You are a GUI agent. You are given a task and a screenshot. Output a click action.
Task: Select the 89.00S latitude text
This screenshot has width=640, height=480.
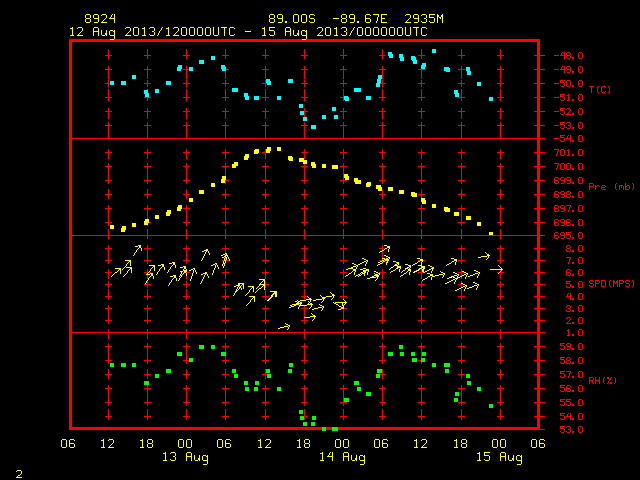click(292, 19)
